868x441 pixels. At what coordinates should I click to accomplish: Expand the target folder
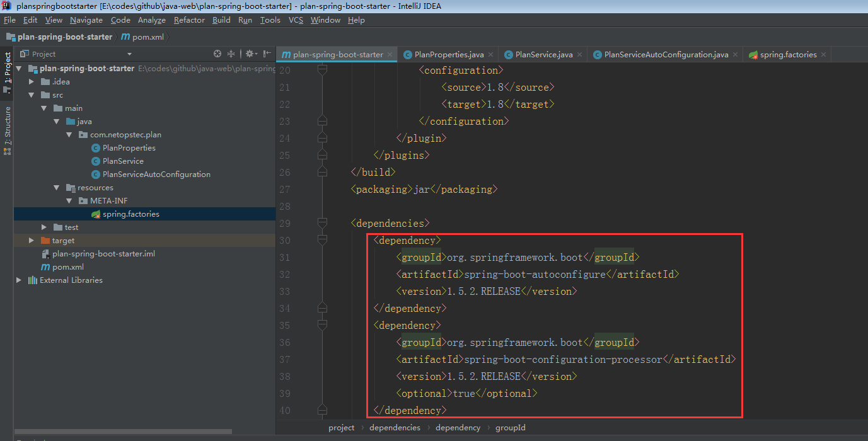point(30,240)
